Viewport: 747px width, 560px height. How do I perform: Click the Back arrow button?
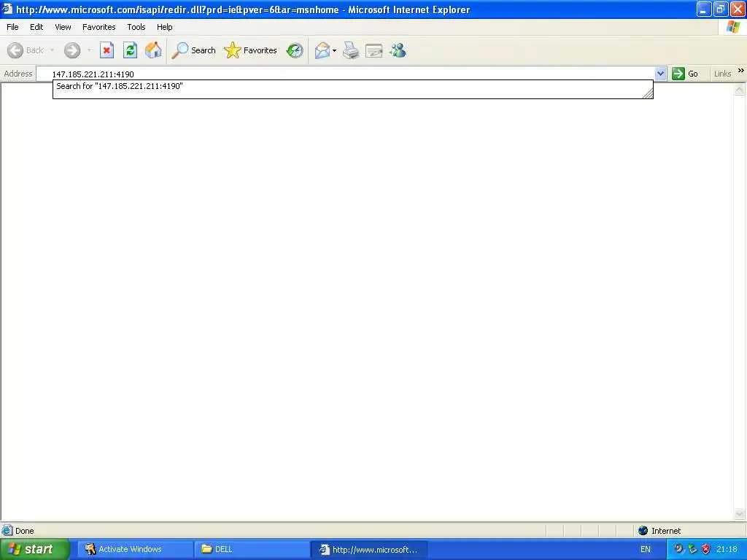click(15, 50)
